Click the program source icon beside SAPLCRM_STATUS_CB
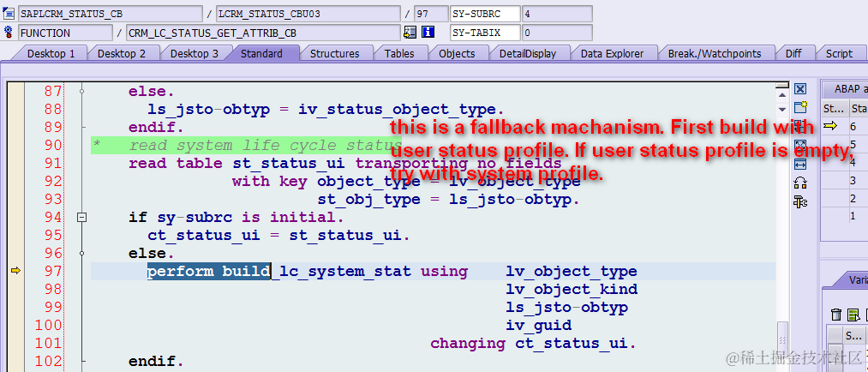The height and width of the screenshot is (372, 868). [x=8, y=14]
